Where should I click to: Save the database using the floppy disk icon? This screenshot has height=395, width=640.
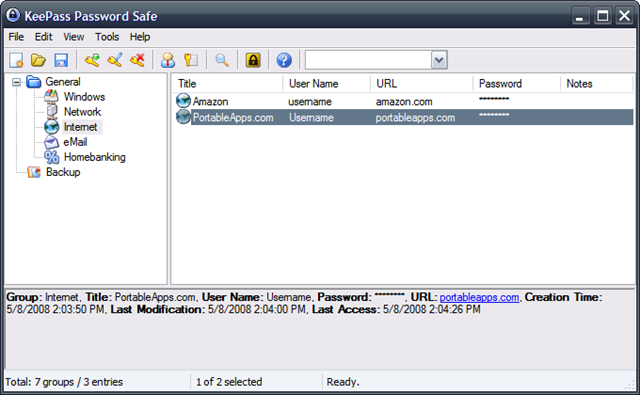(61, 60)
